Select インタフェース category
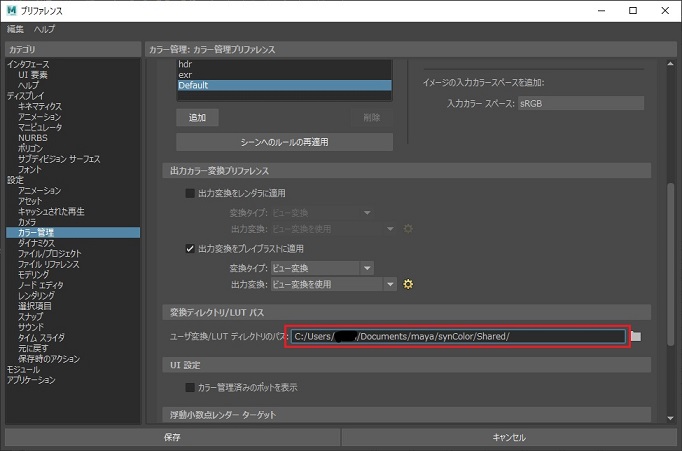The width and height of the screenshot is (682, 451). [x=28, y=64]
